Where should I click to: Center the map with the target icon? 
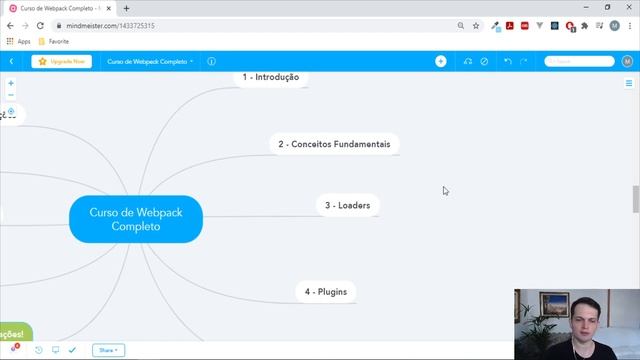coord(11,111)
